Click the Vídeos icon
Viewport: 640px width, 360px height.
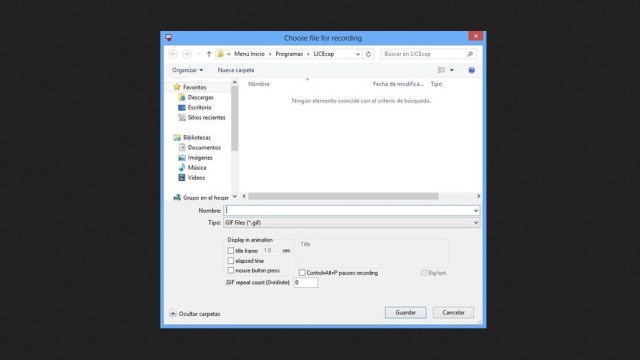[182, 178]
